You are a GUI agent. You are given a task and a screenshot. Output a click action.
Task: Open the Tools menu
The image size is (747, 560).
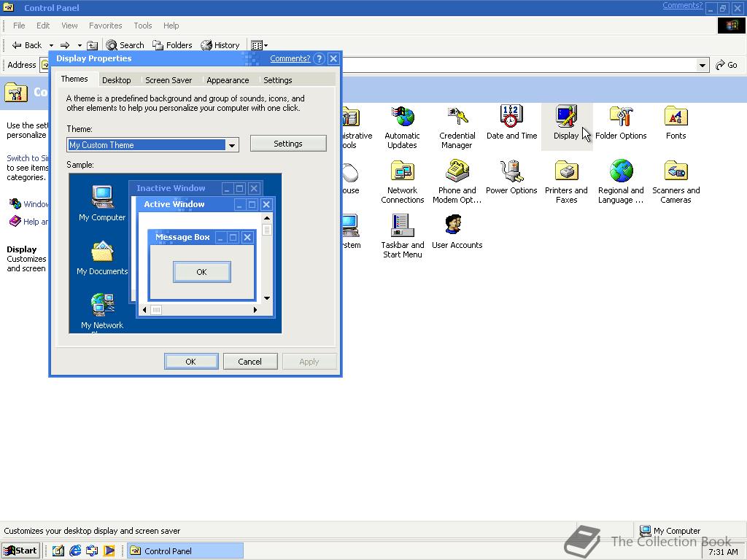[x=142, y=26]
